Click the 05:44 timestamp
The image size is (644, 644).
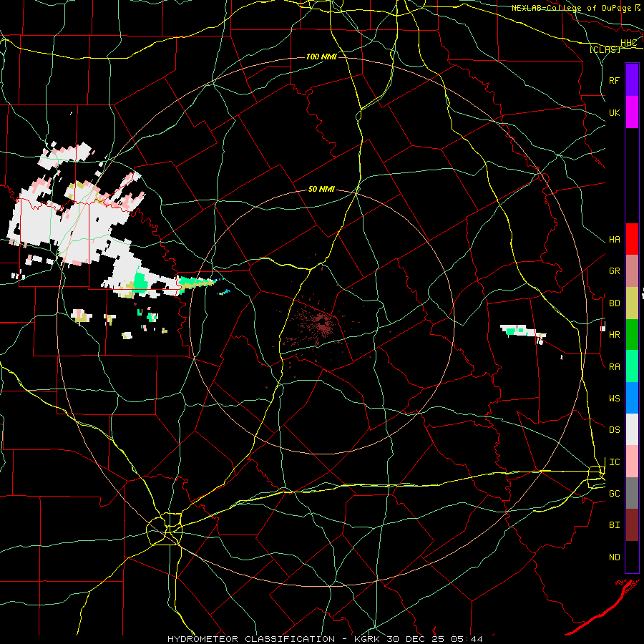click(x=466, y=639)
